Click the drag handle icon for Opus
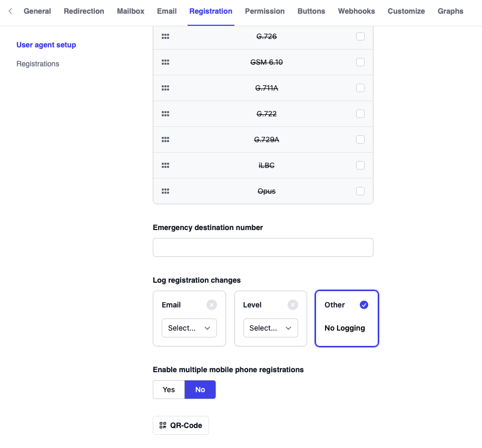The width and height of the screenshot is (482, 448). (165, 191)
